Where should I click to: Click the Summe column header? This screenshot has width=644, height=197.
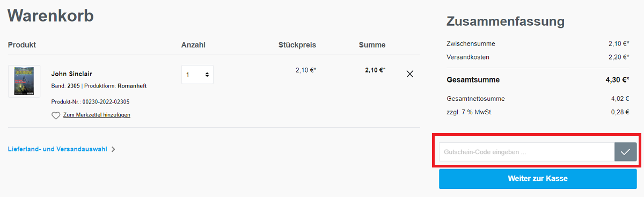click(372, 45)
